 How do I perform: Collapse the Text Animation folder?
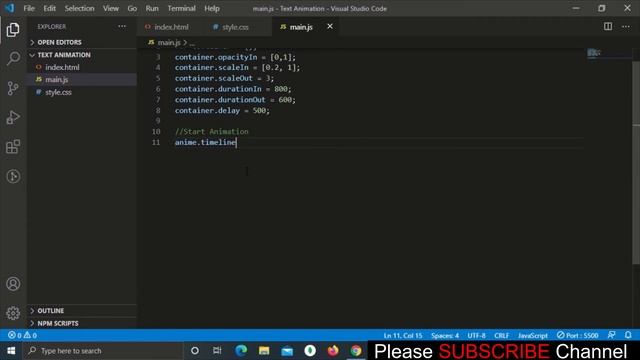[x=82, y=55]
